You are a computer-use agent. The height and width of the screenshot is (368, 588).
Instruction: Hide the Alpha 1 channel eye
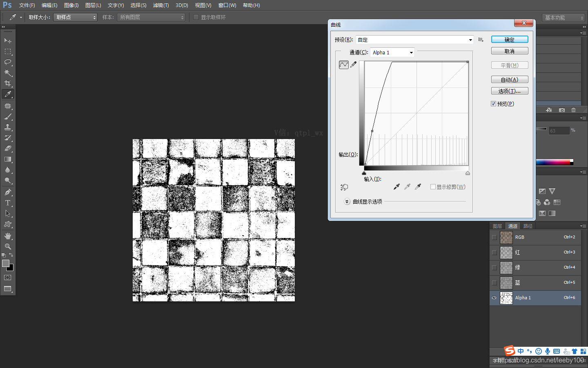[x=494, y=298]
